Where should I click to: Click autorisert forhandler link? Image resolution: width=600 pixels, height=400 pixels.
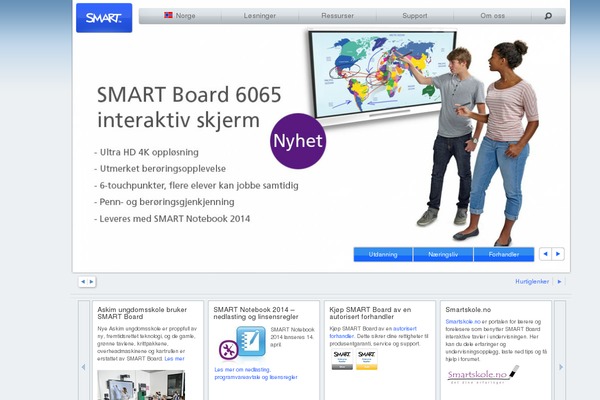tap(373, 332)
